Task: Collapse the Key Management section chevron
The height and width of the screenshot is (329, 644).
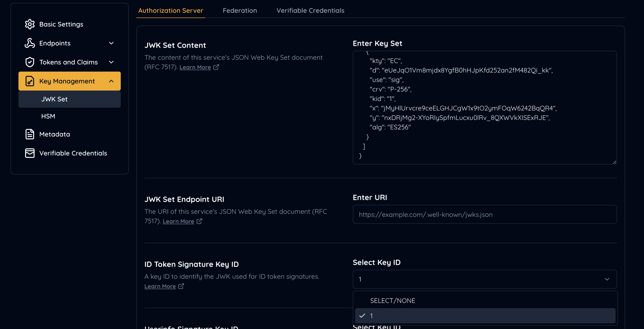Action: (x=111, y=81)
